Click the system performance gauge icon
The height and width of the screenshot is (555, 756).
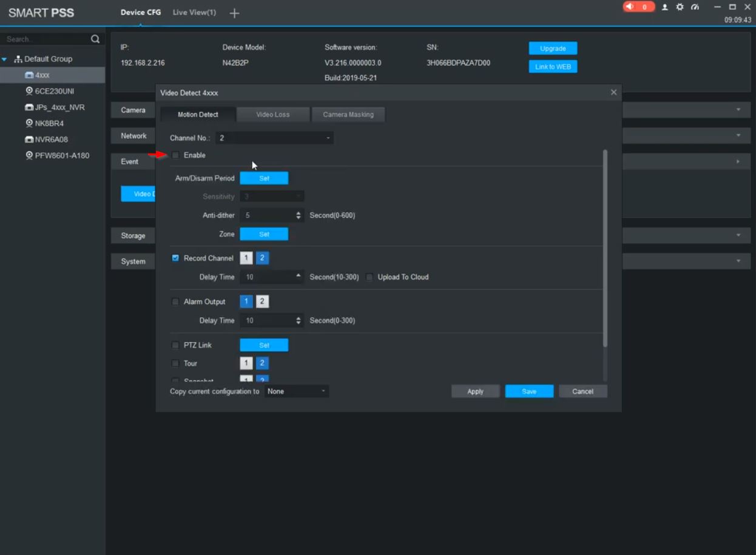click(x=695, y=7)
